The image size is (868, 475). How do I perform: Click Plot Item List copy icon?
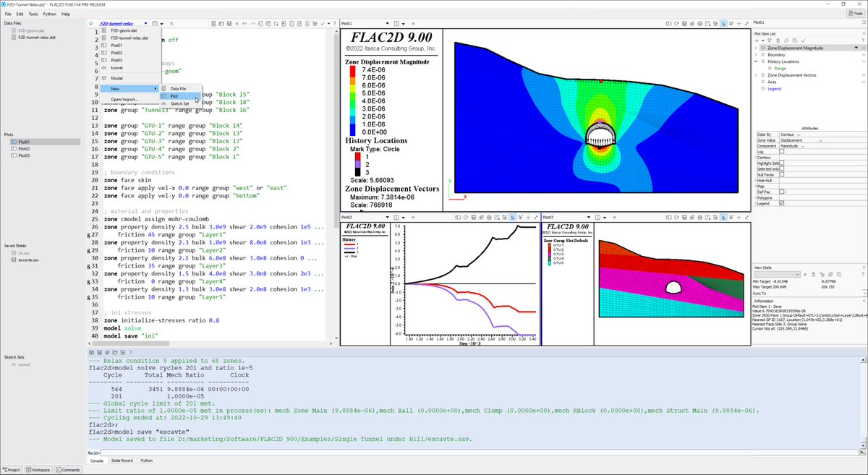click(786, 40)
